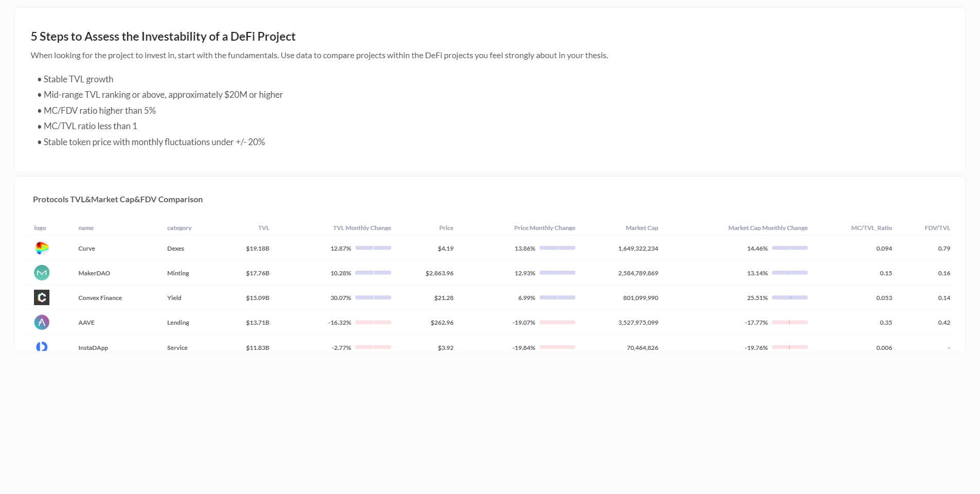Sort the table by TVL column
Viewport: 980px width, 494px height.
click(264, 228)
